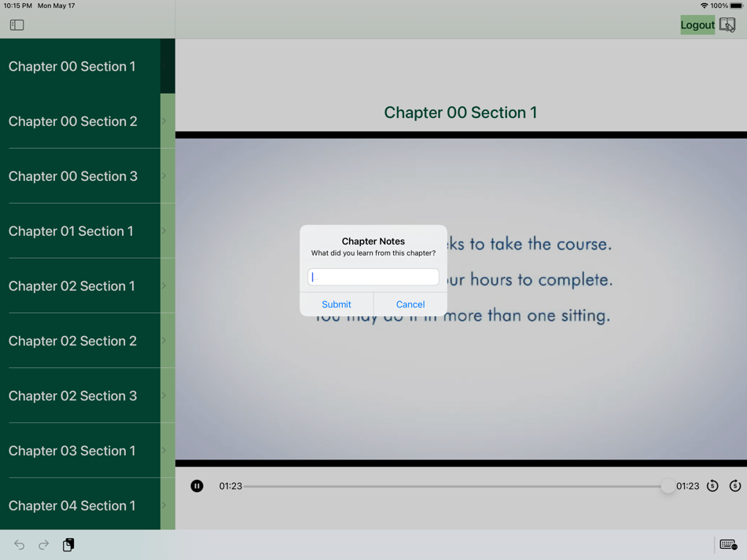Screen dimensions: 747x560
Task: Select Chapter 02 Section 1
Action: 87,286
